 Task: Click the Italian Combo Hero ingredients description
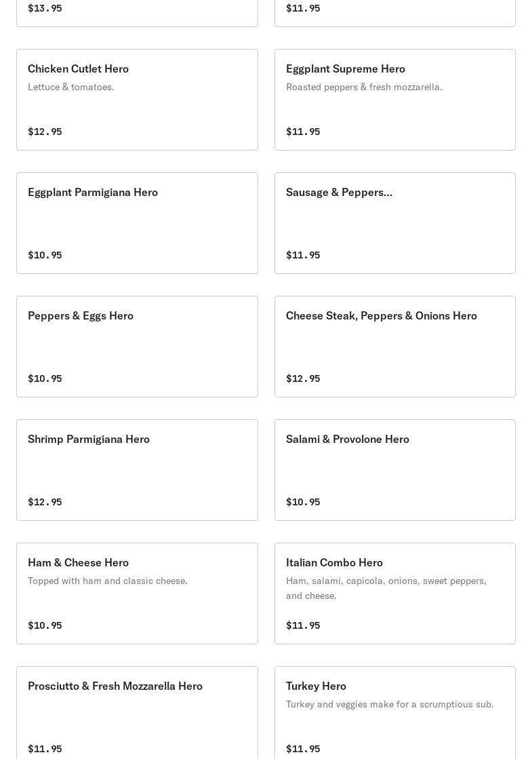pyautogui.click(x=386, y=588)
